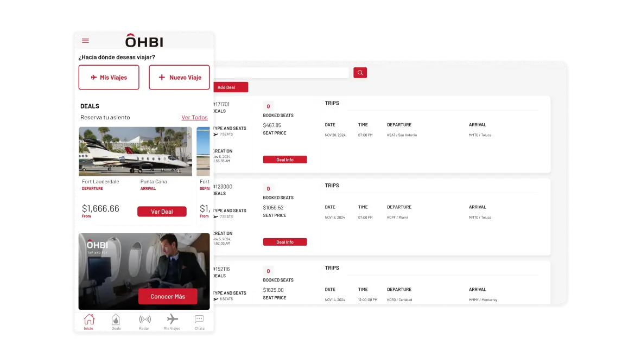Follow the Ver Todos link
The width and height of the screenshot is (641, 364).
click(x=194, y=117)
